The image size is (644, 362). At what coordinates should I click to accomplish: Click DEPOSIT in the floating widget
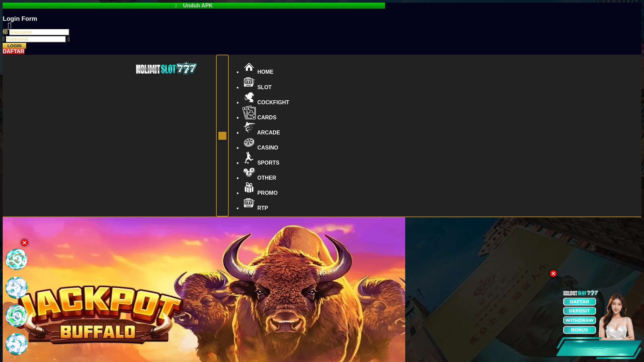coord(580,311)
